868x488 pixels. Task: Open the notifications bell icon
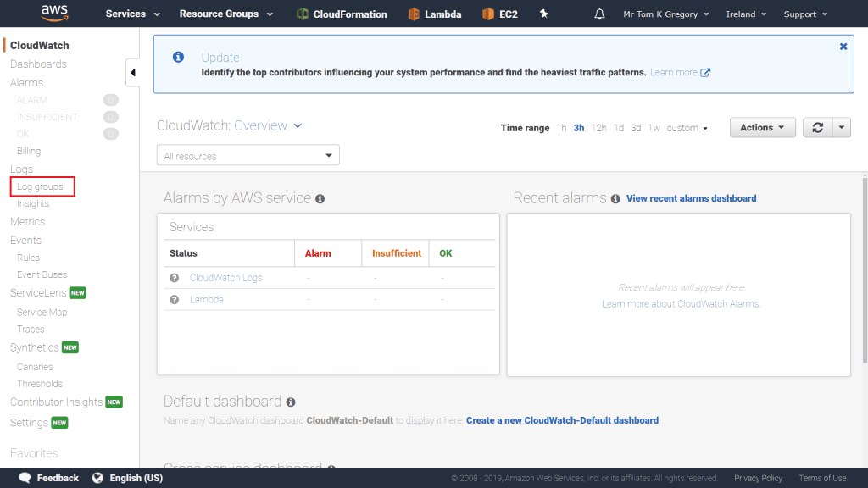coord(600,14)
